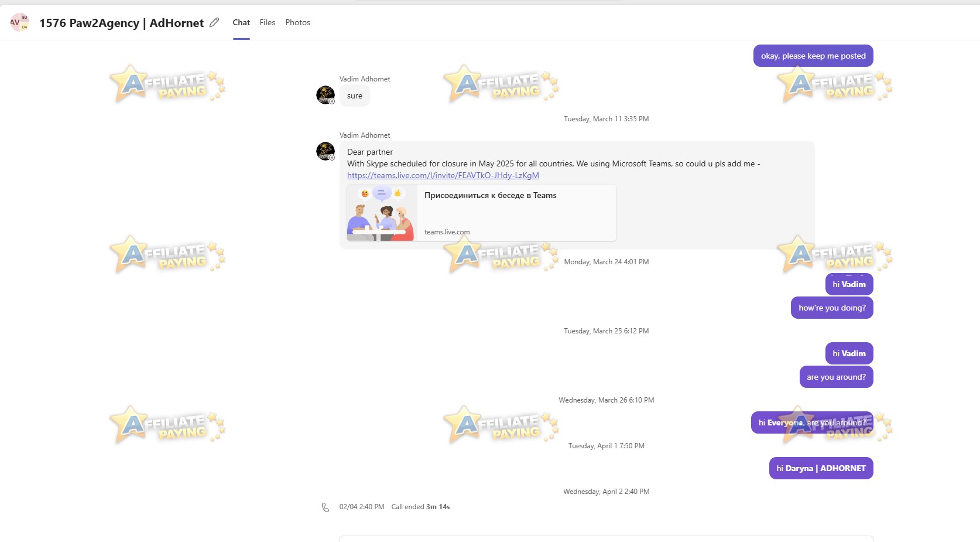This screenshot has width=980, height=542.
Task: Click the blocked badge on Vadim's avatar
Action: 332,101
